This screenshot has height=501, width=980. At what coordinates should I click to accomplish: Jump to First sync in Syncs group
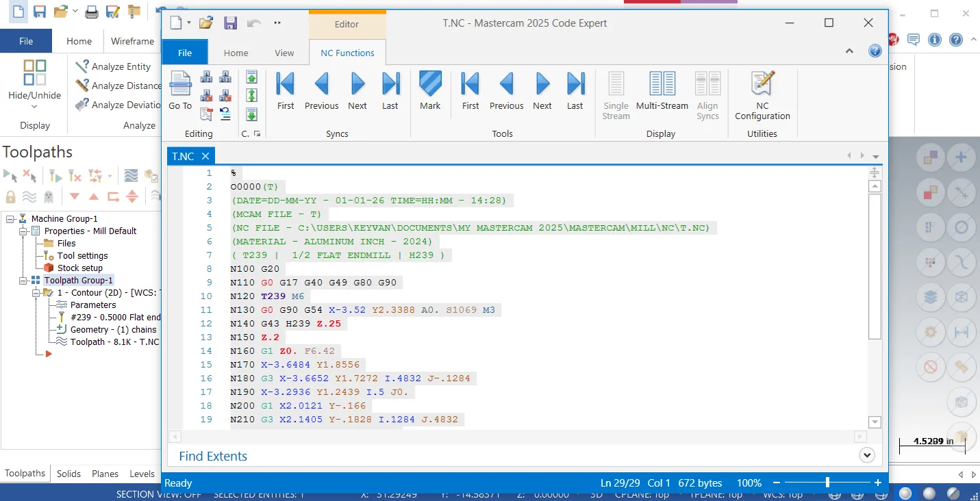pos(286,90)
